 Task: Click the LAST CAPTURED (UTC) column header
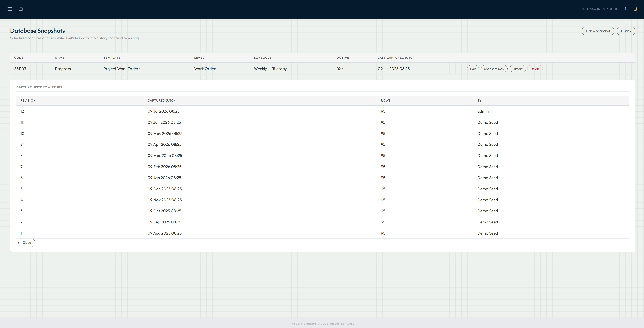(x=395, y=58)
